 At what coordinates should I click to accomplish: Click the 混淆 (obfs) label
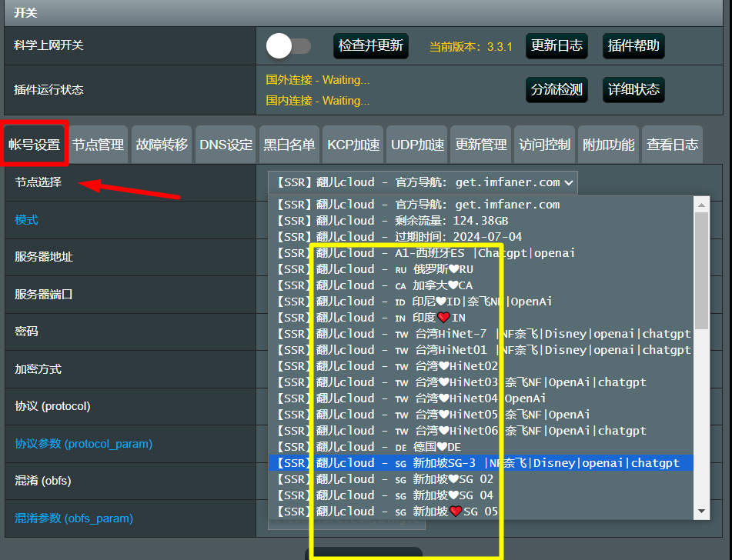coord(43,481)
